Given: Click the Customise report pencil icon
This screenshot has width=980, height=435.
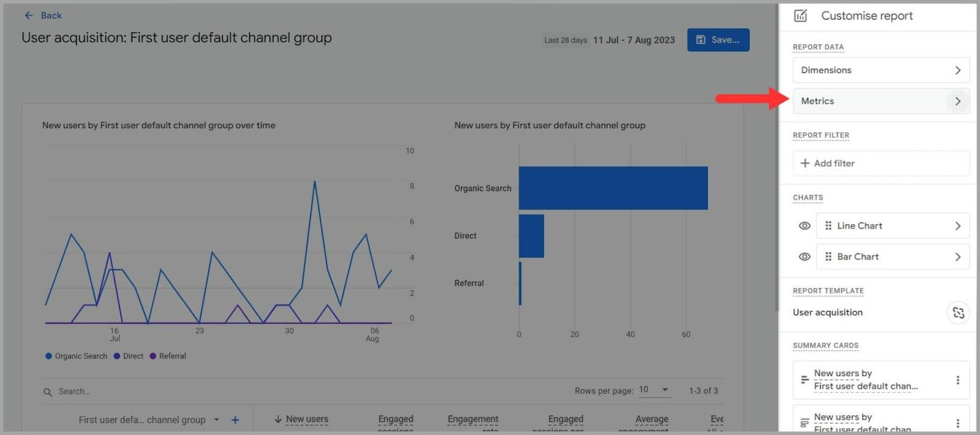Looking at the screenshot, I should [801, 16].
